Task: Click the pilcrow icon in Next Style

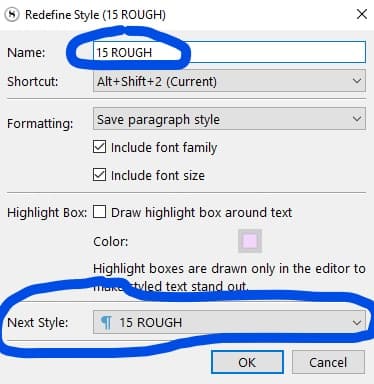Action: tap(106, 322)
